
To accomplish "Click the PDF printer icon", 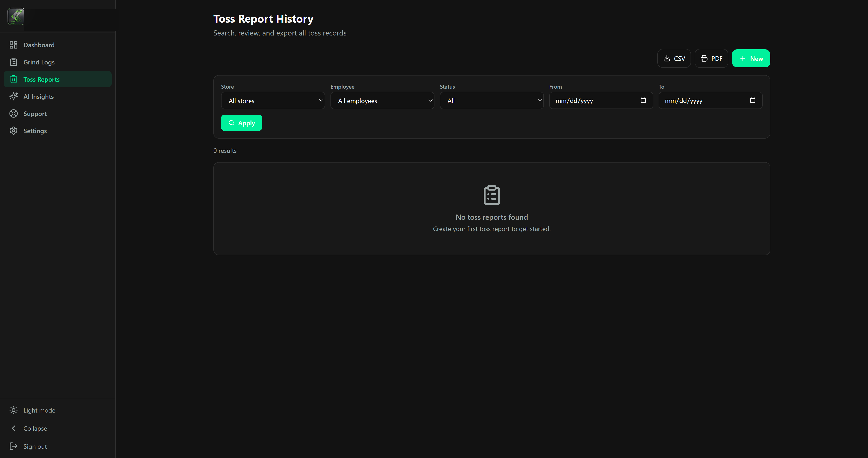I will coord(704,58).
